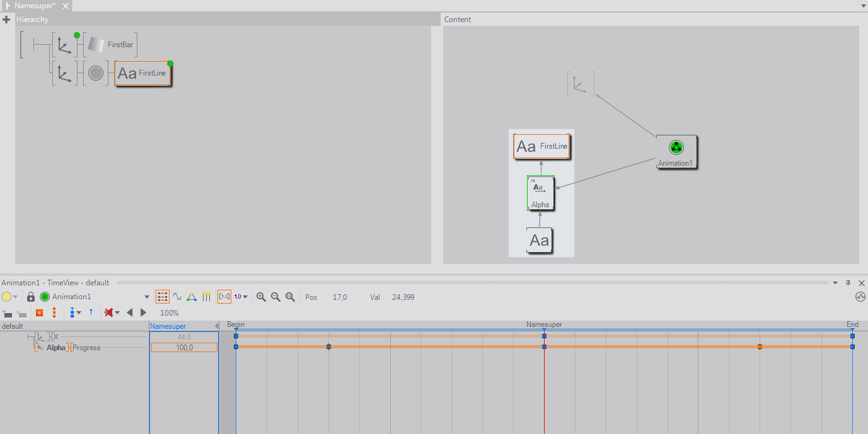Toggle the [1.0] value display button

(224, 297)
